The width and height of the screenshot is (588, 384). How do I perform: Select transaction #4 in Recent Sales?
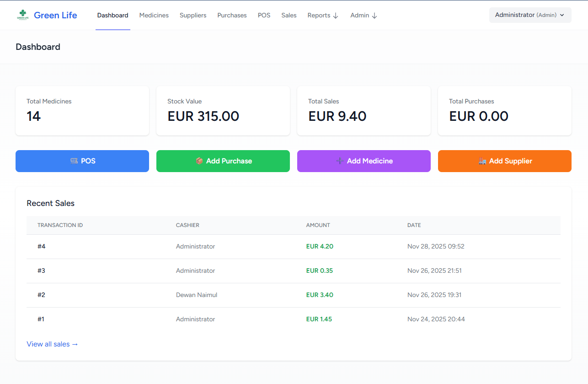pos(42,247)
